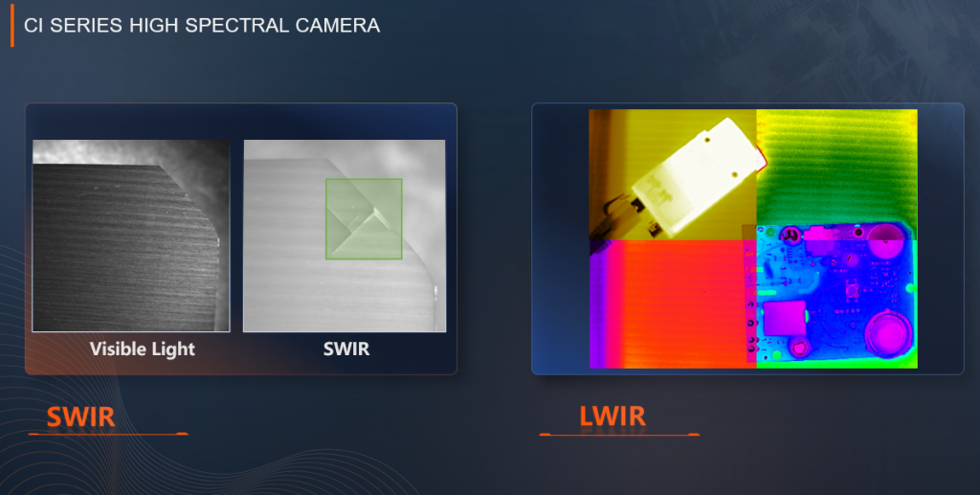The height and width of the screenshot is (495, 980).
Task: Click the white SWIR caption under the image
Action: coord(346,349)
